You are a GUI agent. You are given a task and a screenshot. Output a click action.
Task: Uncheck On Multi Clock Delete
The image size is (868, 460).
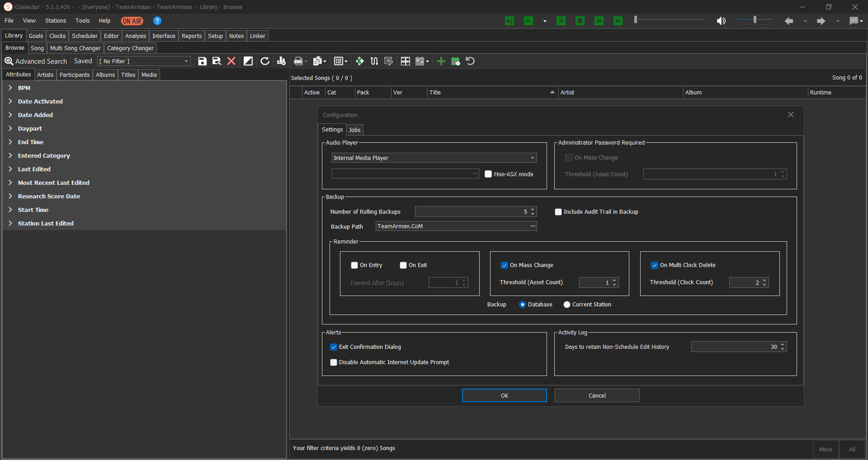[655, 265]
